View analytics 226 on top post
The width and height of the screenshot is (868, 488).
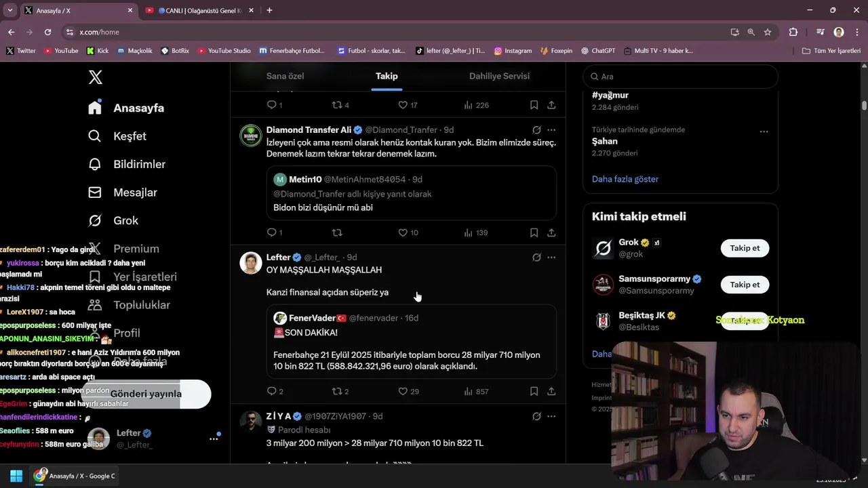(x=476, y=105)
